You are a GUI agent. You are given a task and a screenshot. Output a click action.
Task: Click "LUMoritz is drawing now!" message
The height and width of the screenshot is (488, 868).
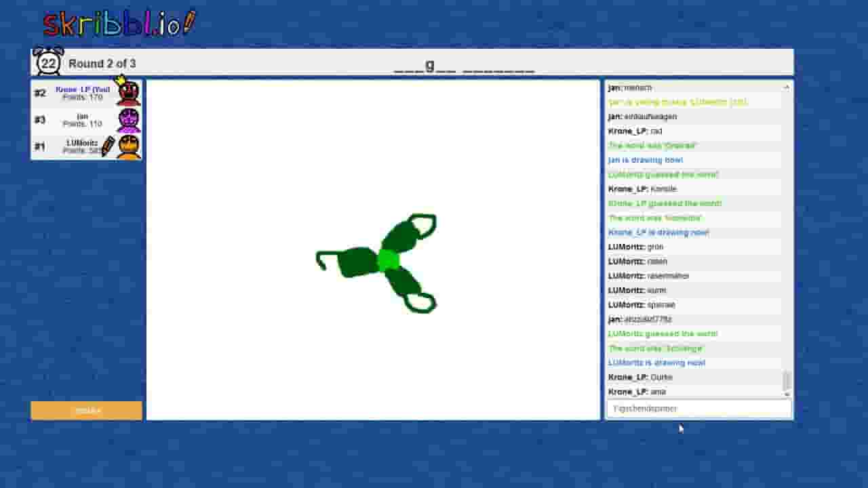point(656,363)
